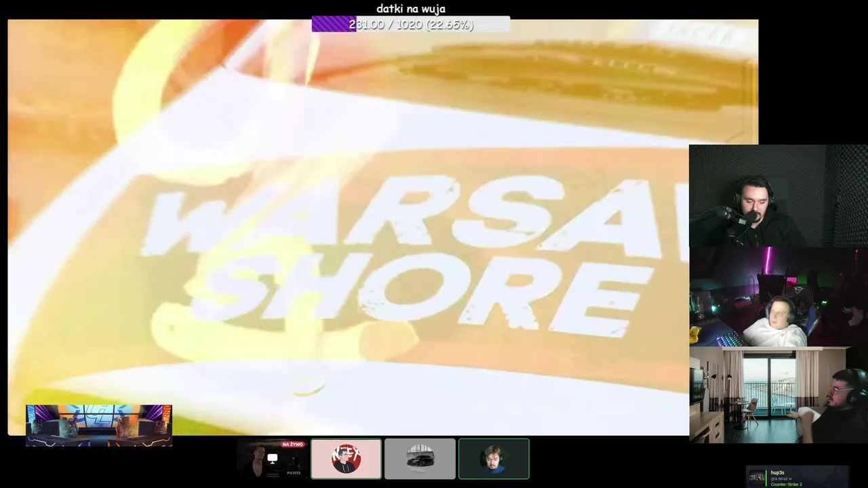Image resolution: width=868 pixels, height=488 pixels.
Task: Open the middle webcam feed with pink neon light
Action: pos(778,297)
